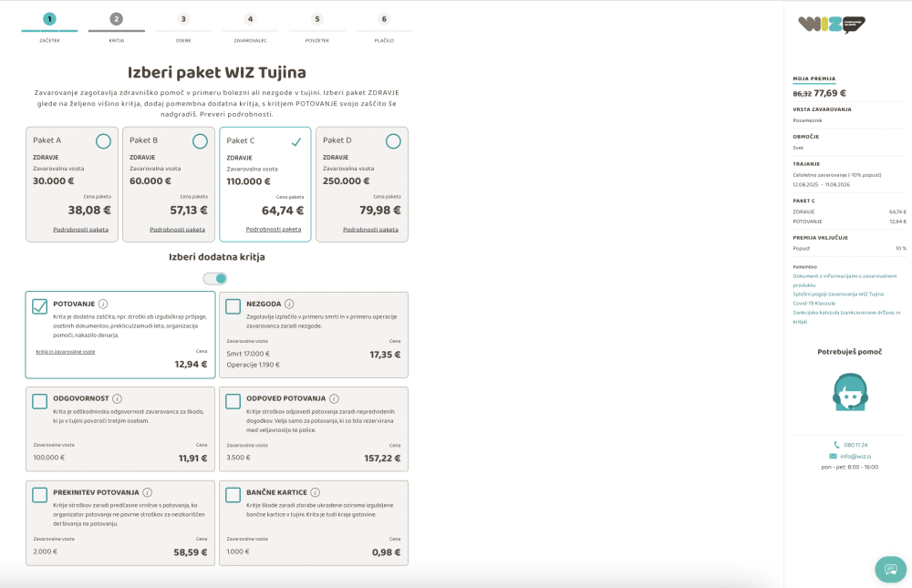This screenshot has height=588, width=912.
Task: Open the insurance product information document link
Action: (x=845, y=281)
